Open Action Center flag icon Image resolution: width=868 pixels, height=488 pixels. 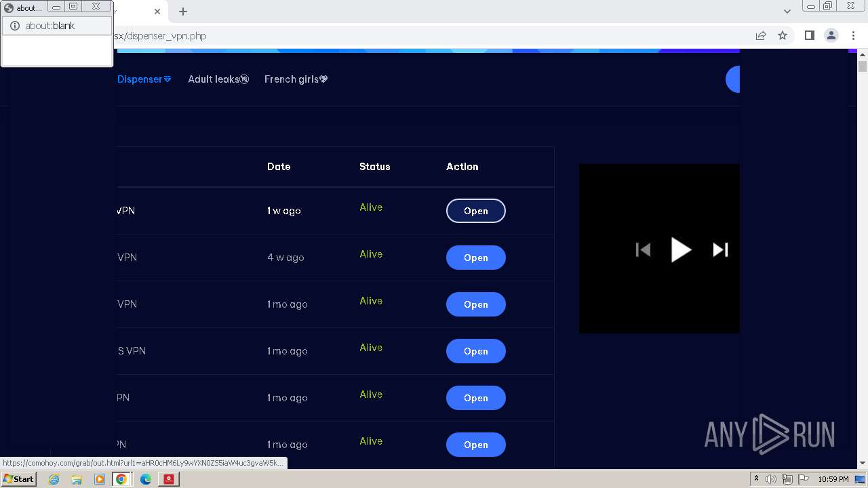point(804,479)
